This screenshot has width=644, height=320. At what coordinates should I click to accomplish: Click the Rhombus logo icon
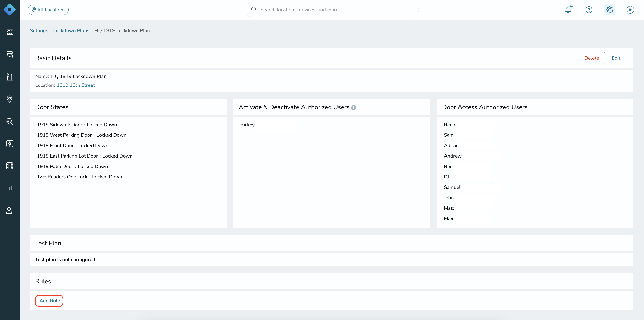10,10
